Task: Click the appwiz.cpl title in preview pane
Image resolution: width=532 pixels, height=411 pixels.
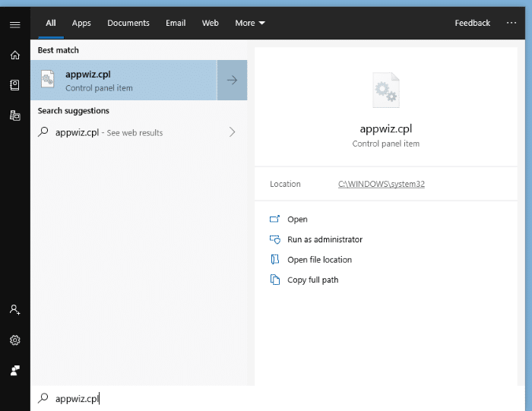Action: pos(386,129)
